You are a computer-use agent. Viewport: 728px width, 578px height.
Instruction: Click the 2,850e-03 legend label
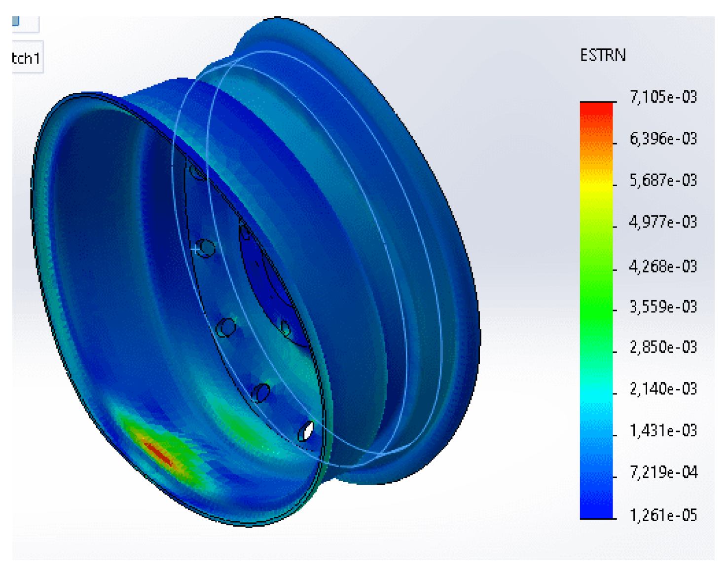(663, 347)
